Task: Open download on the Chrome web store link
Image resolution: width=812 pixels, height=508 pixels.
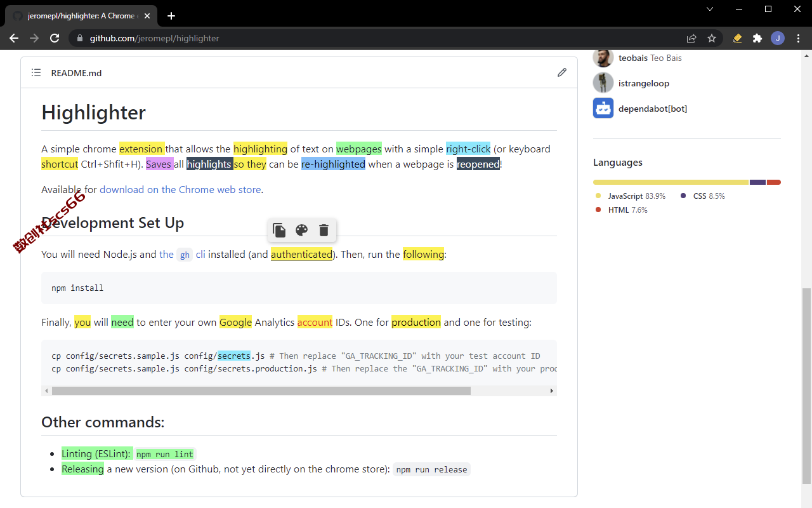Action: click(180, 189)
